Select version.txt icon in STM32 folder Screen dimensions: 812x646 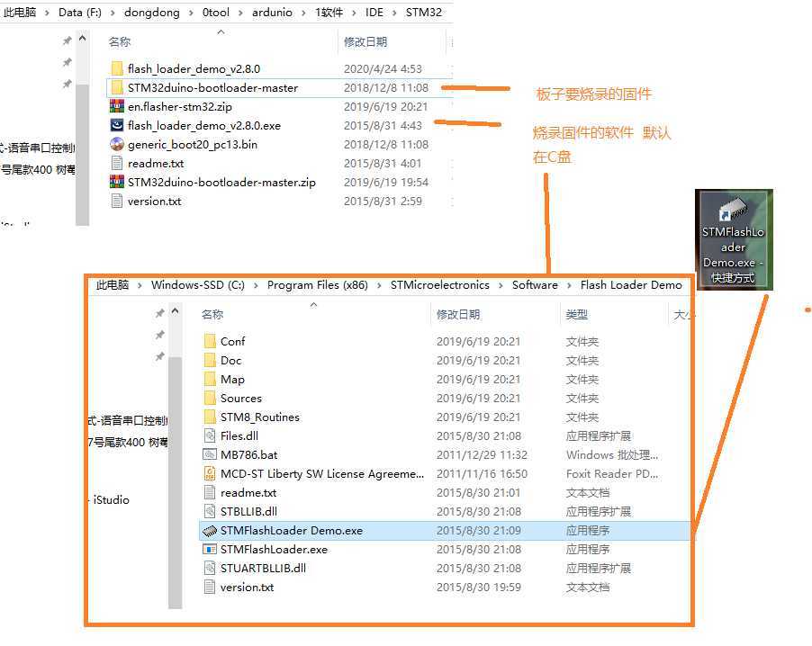click(117, 201)
